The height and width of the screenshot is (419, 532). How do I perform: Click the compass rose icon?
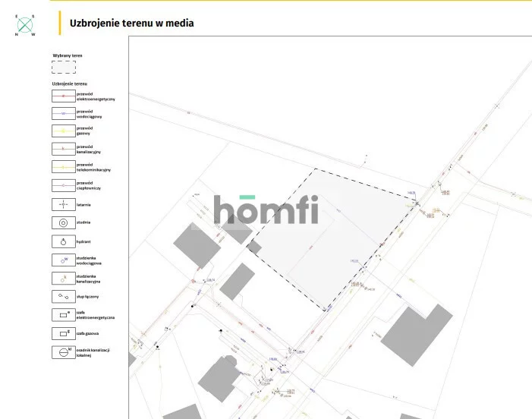click(25, 25)
